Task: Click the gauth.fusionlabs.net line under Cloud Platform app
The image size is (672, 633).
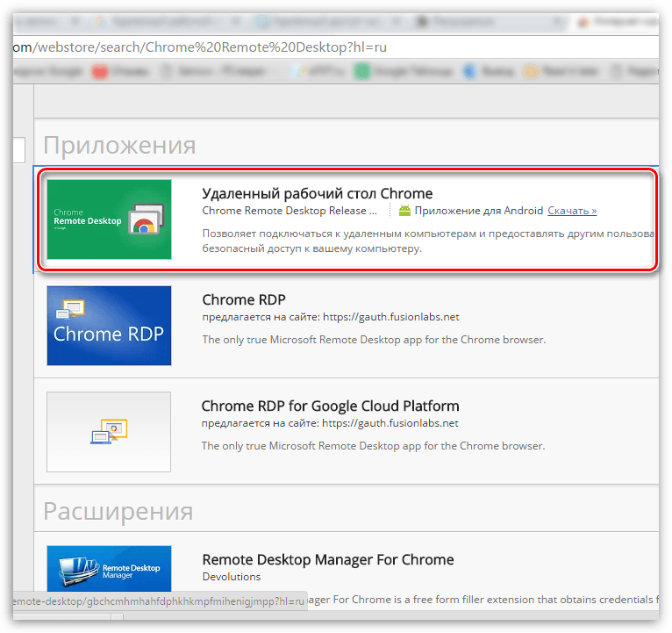Action: pos(330,423)
